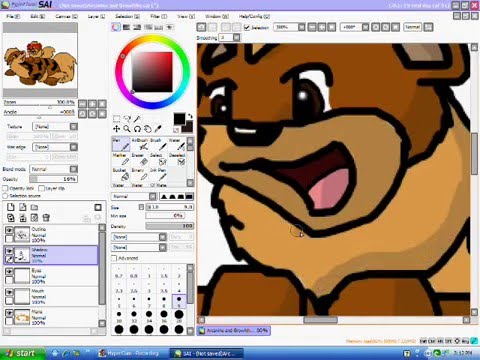Select the Binary pen tool

click(x=139, y=174)
